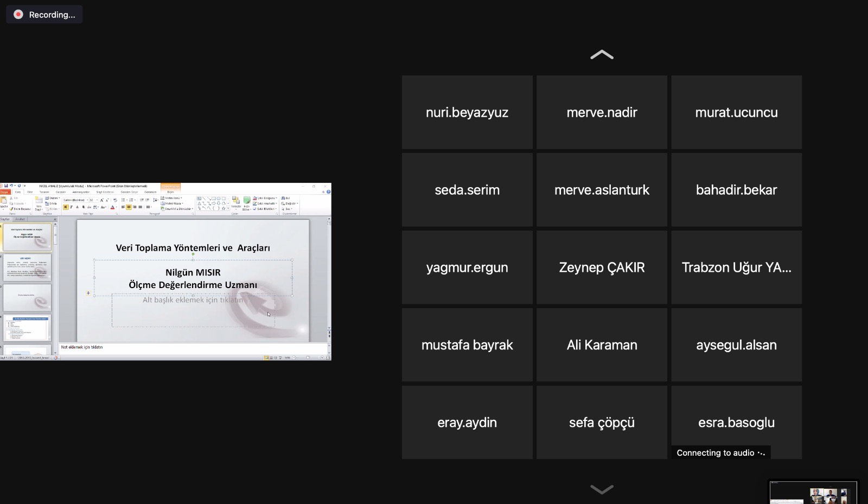
Task: Open the Metin Yönü dropdown
Action: (x=171, y=198)
